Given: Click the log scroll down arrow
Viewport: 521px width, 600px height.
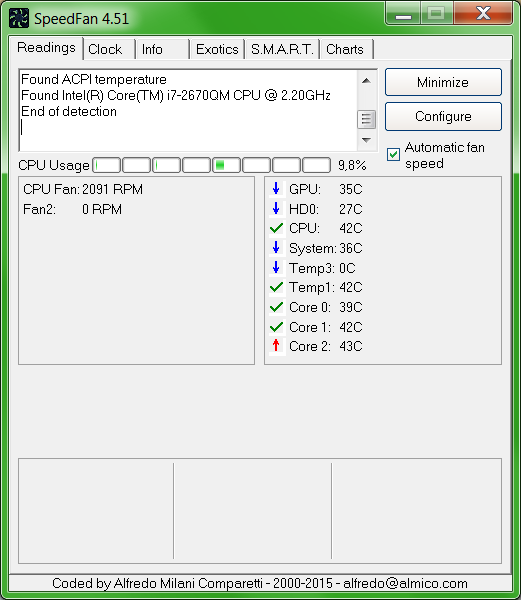Looking at the screenshot, I should point(366,140).
